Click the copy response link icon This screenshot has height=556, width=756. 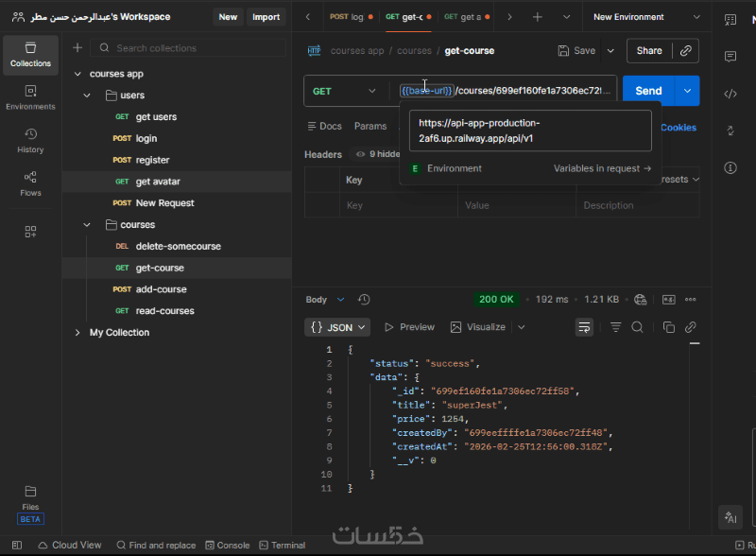click(691, 327)
